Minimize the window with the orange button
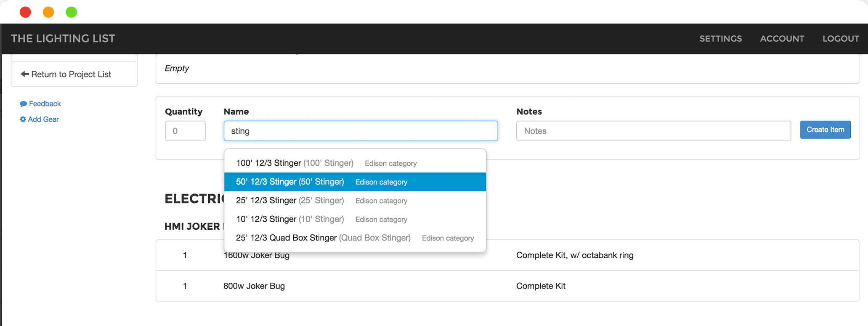The image size is (868, 326). coord(48,12)
